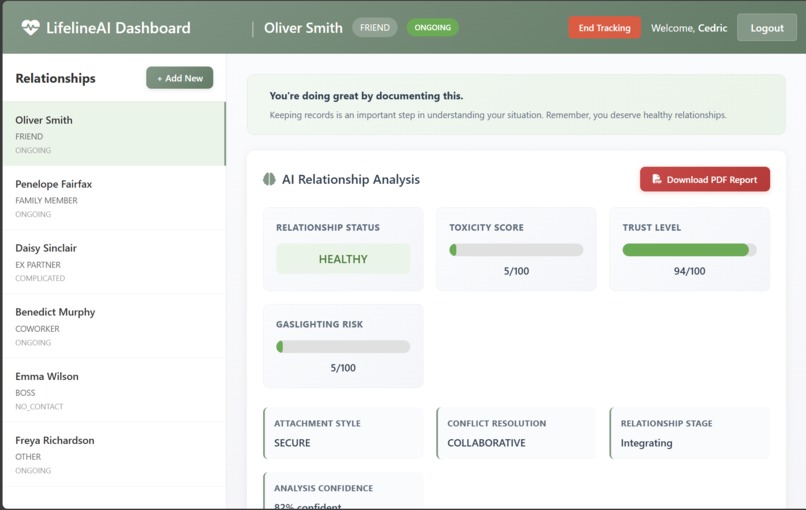Viewport: 806px width, 510px height.
Task: Open Daisy Sinclair relationship entry
Action: point(114,262)
